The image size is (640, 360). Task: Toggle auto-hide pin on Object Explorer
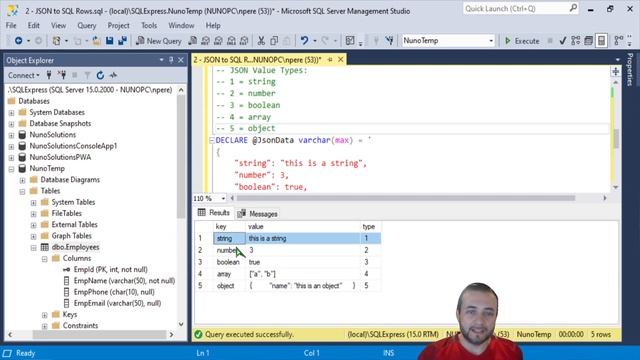pyautogui.click(x=171, y=60)
